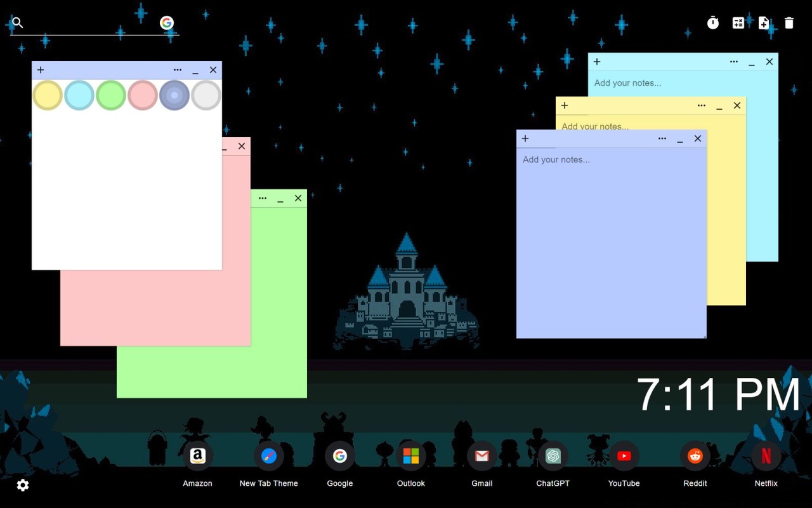This screenshot has height=508, width=812.
Task: Open the settings gear
Action: [23, 485]
